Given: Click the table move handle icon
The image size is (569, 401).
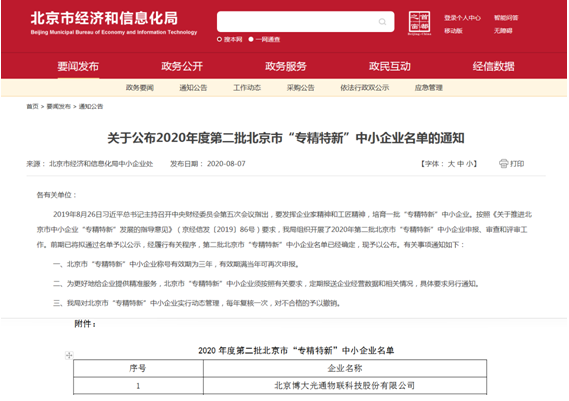Looking at the screenshot, I should pyautogui.click(x=69, y=355).
